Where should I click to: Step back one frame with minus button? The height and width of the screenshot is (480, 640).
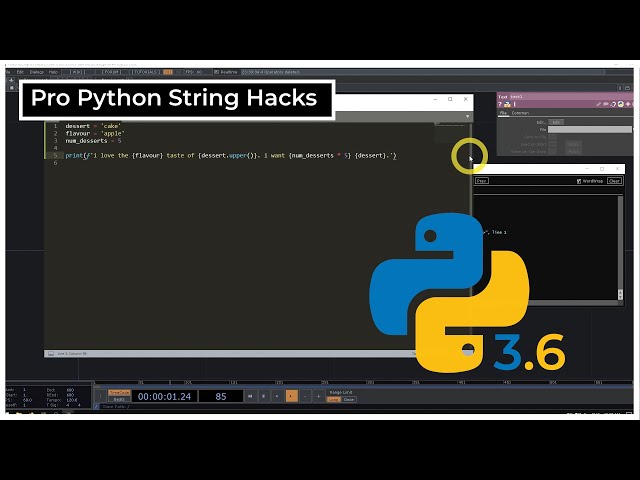305,396
